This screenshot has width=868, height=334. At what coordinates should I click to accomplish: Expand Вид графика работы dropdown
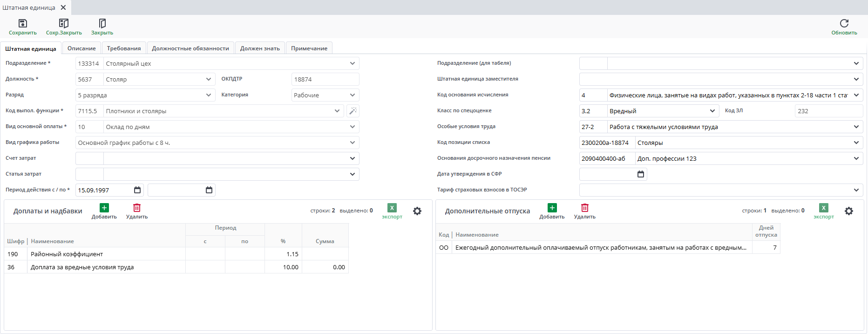pos(352,143)
